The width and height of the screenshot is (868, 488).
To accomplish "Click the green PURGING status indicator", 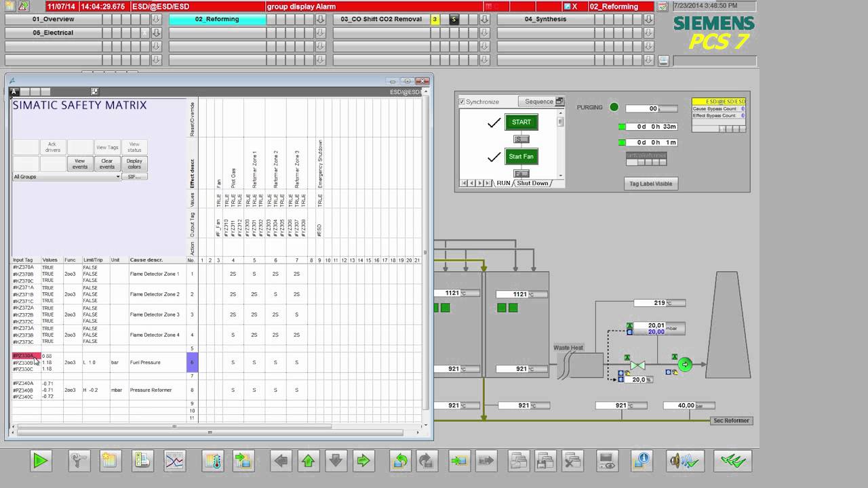I will 614,107.
